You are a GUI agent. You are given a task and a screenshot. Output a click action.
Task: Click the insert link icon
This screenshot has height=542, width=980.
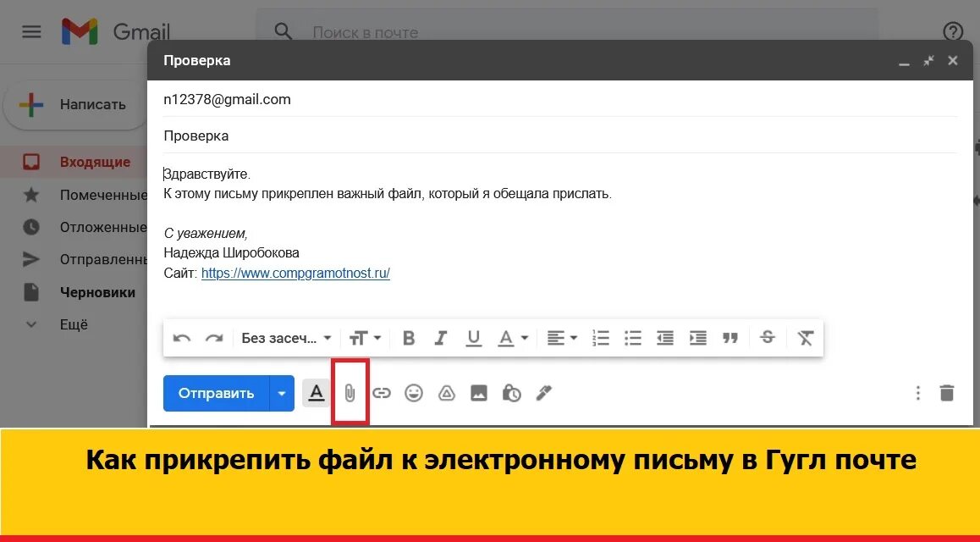381,393
